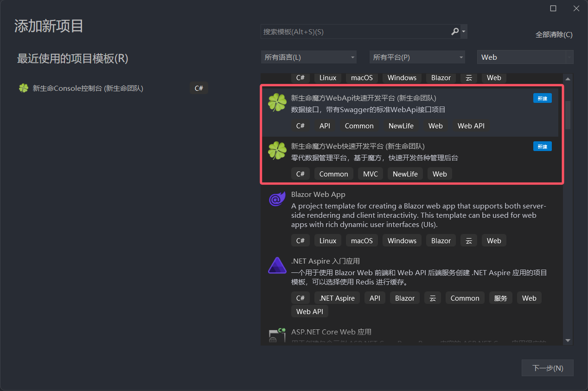The width and height of the screenshot is (588, 391).
Task: Click Common tag on Web快速开发平台 template
Action: tap(333, 174)
